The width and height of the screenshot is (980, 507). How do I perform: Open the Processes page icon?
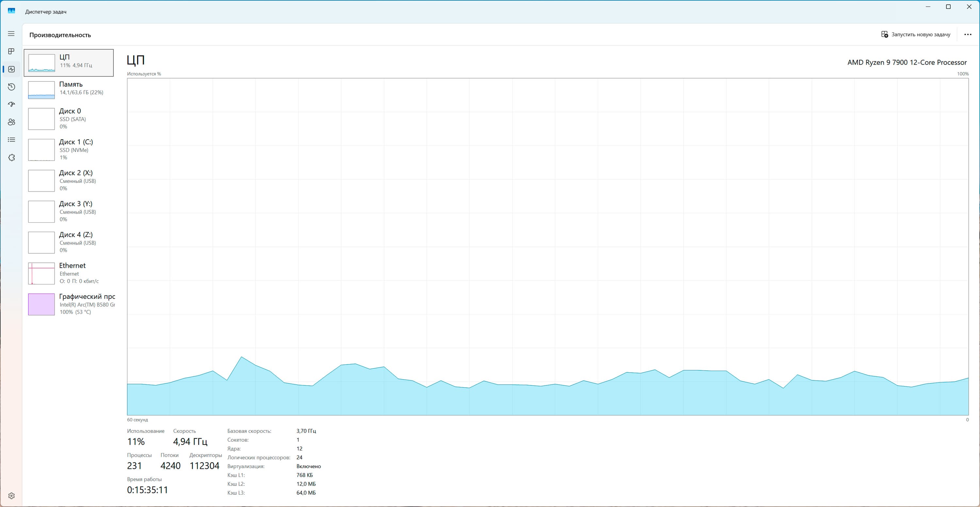(x=11, y=51)
